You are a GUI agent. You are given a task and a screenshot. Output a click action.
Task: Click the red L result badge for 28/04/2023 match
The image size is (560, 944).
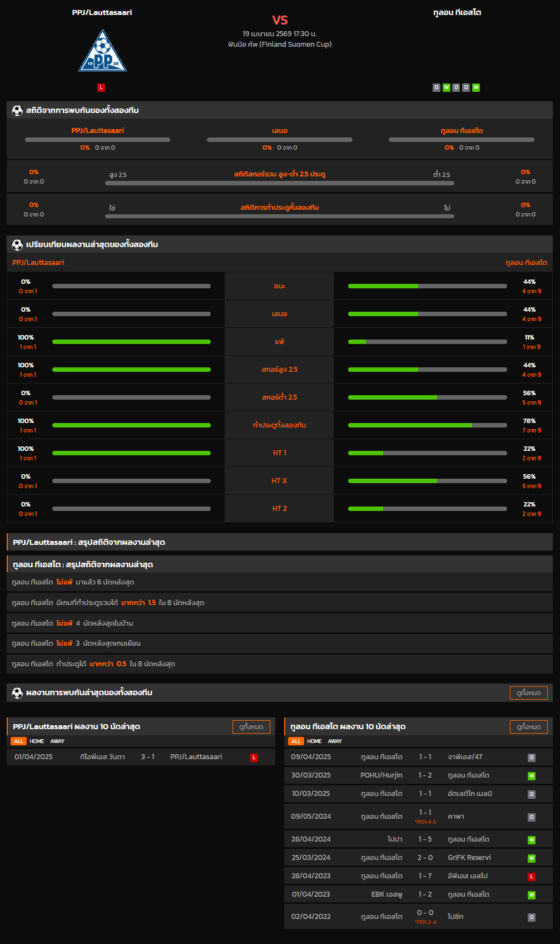tap(532, 877)
